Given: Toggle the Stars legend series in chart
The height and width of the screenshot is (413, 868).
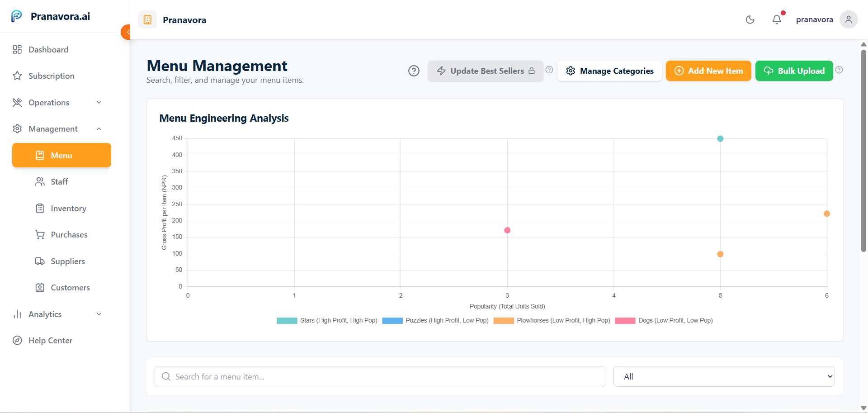Looking at the screenshot, I should 327,320.
